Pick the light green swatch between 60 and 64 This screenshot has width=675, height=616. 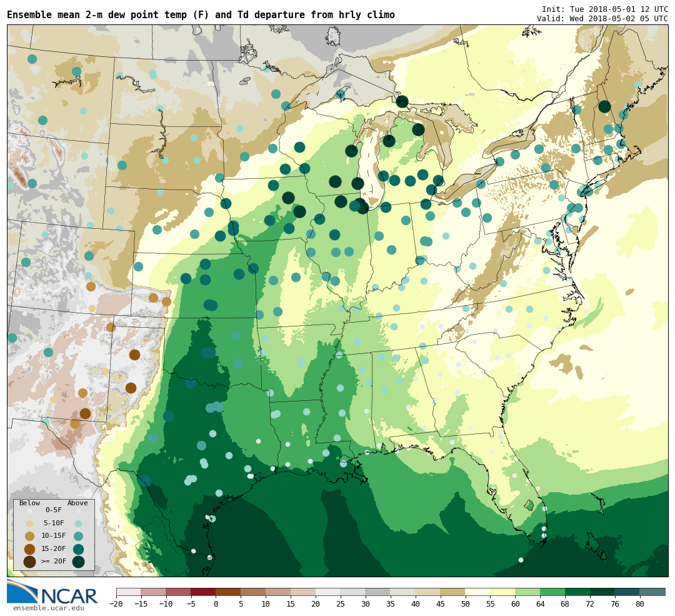tap(527, 592)
